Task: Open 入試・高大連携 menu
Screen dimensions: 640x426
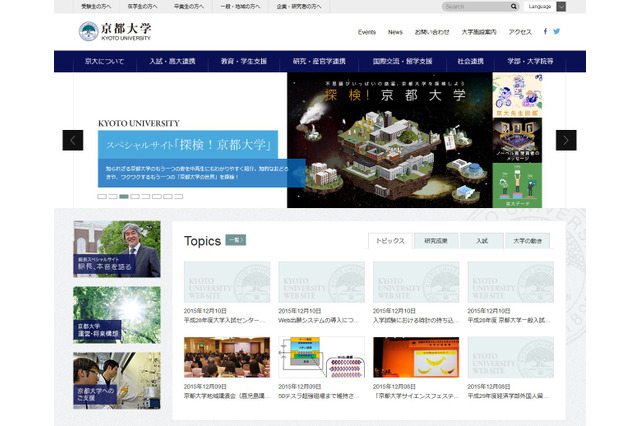Action: coord(172,62)
